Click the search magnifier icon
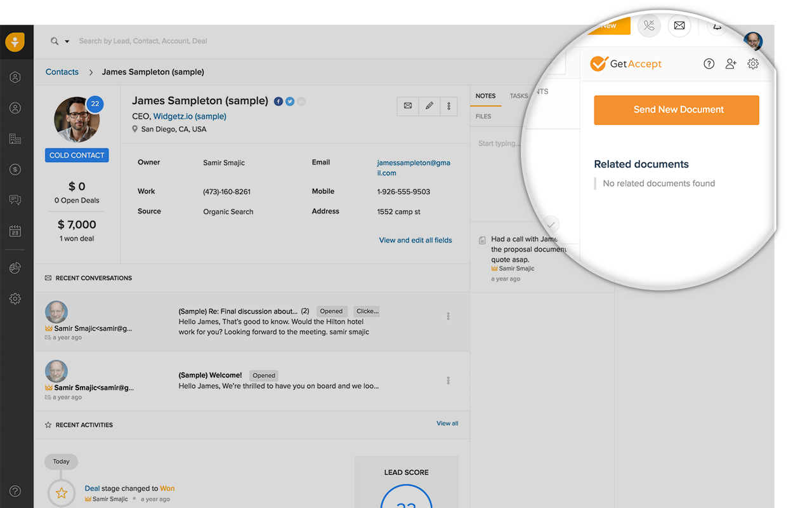Image resolution: width=812 pixels, height=508 pixels. [55, 41]
